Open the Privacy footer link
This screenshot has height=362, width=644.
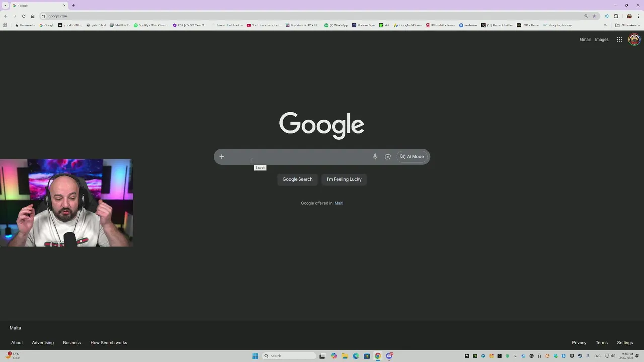point(579,343)
